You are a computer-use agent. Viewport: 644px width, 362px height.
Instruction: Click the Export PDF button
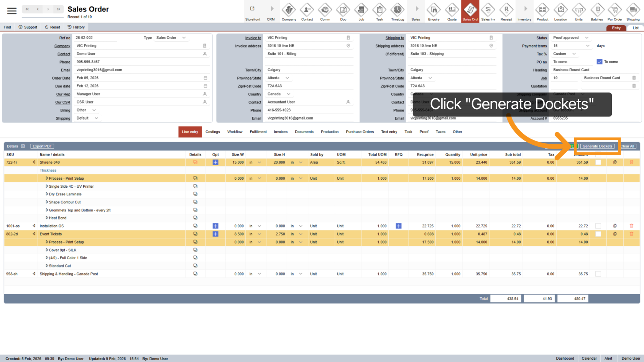(x=42, y=146)
